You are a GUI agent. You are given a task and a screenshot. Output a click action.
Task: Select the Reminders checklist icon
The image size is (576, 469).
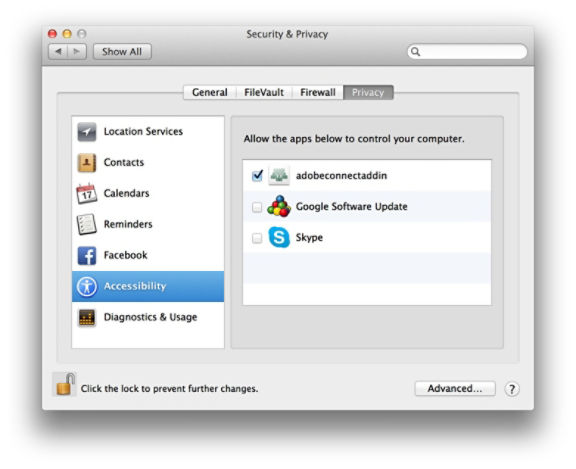87,224
